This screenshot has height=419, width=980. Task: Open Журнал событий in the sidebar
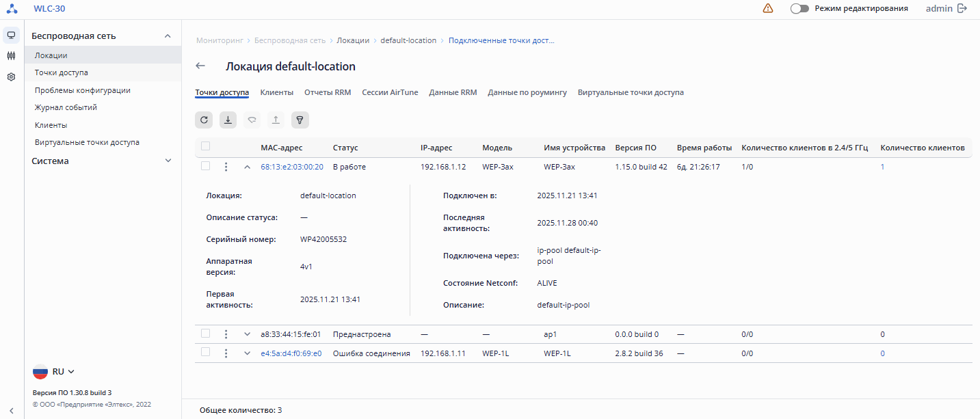pyautogui.click(x=66, y=107)
